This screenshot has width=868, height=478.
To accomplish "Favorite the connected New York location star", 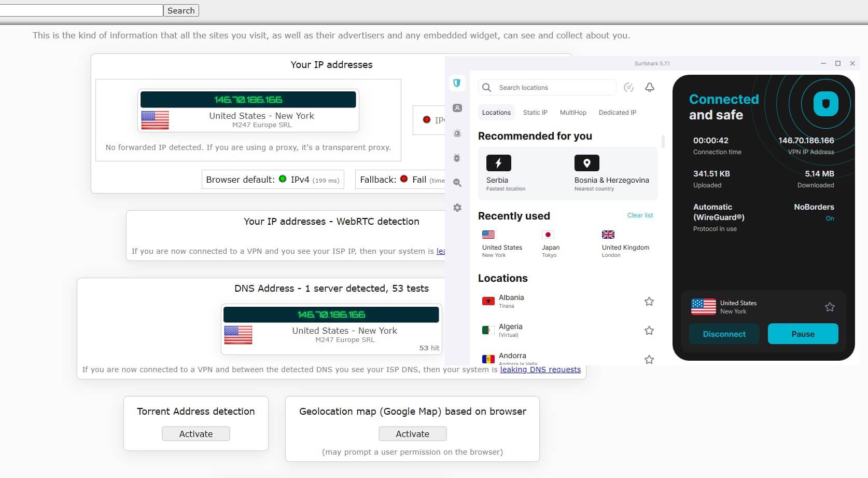I will 830,307.
